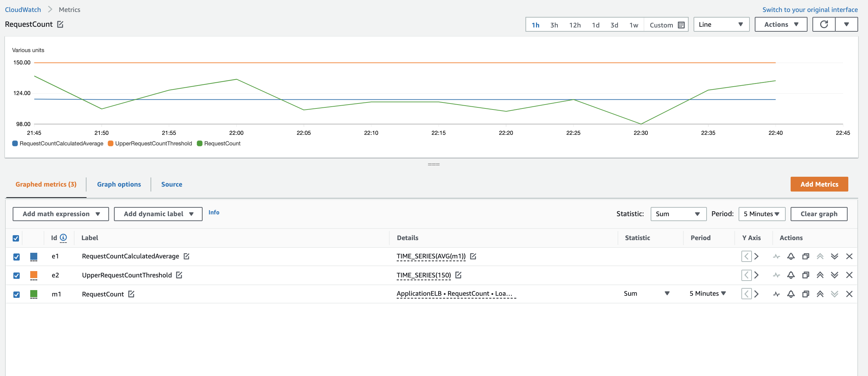Follow the Switch to your original interface link

click(x=810, y=10)
